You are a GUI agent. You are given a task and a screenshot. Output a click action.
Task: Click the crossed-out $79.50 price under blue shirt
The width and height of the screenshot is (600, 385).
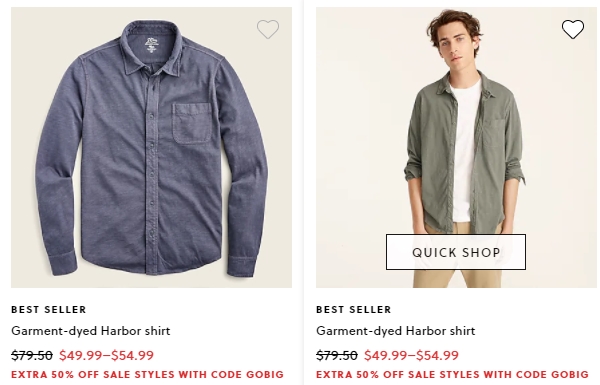click(32, 355)
